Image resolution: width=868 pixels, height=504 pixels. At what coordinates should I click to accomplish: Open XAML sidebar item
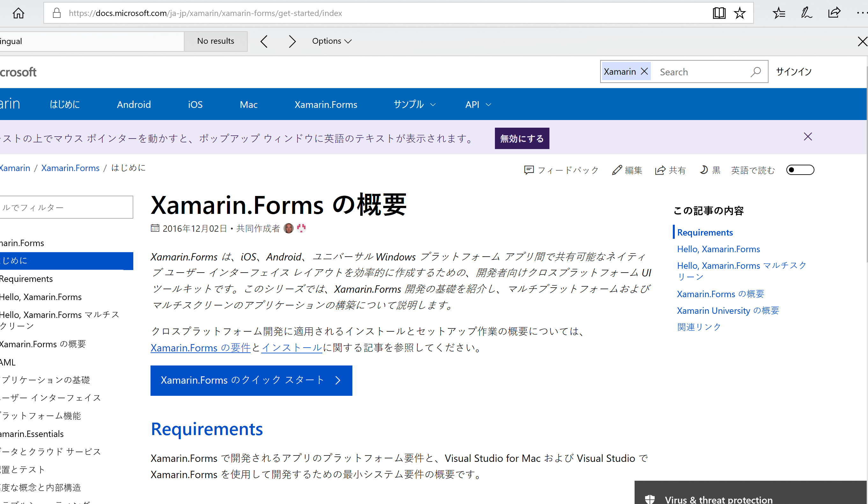pyautogui.click(x=8, y=362)
